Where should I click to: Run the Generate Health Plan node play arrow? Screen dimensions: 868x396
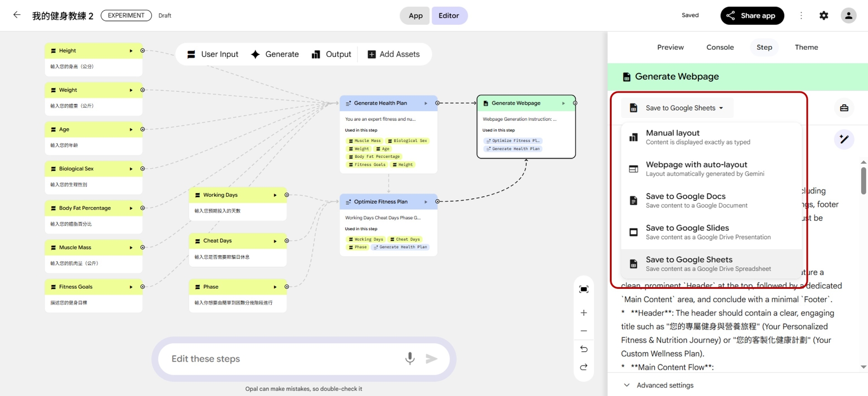point(425,103)
